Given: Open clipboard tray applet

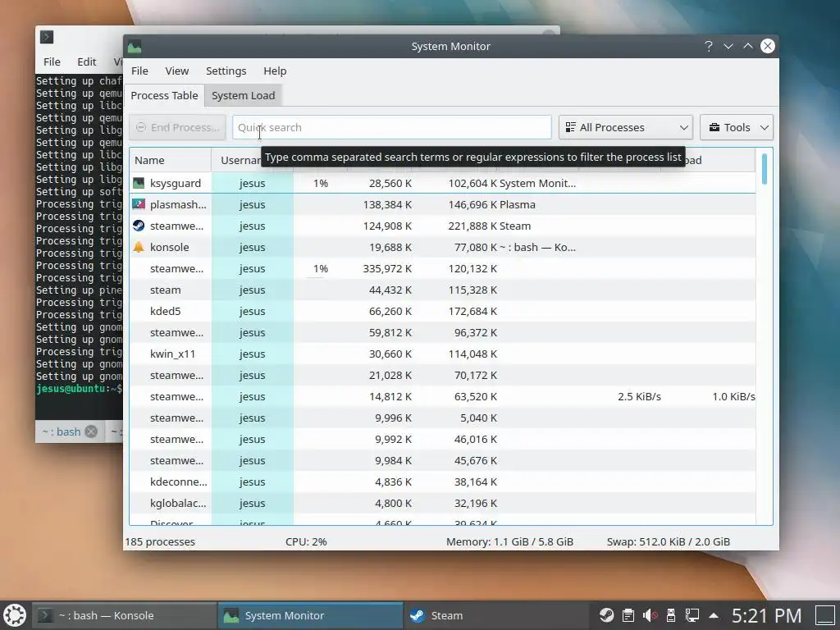Looking at the screenshot, I should [628, 615].
